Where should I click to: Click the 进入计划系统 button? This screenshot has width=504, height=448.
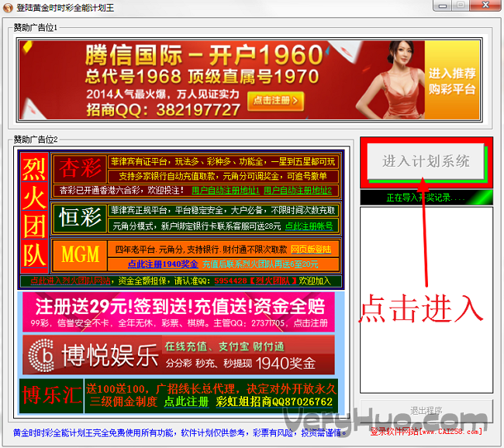[x=426, y=161]
